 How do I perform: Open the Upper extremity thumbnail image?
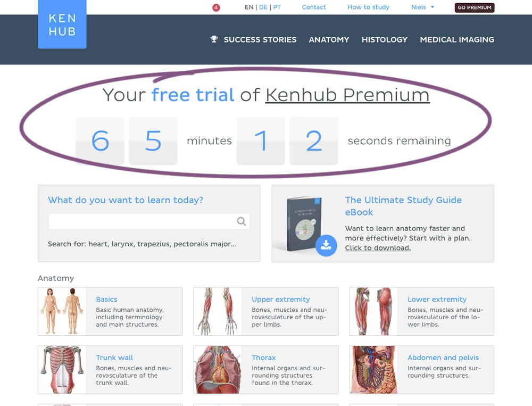point(218,311)
